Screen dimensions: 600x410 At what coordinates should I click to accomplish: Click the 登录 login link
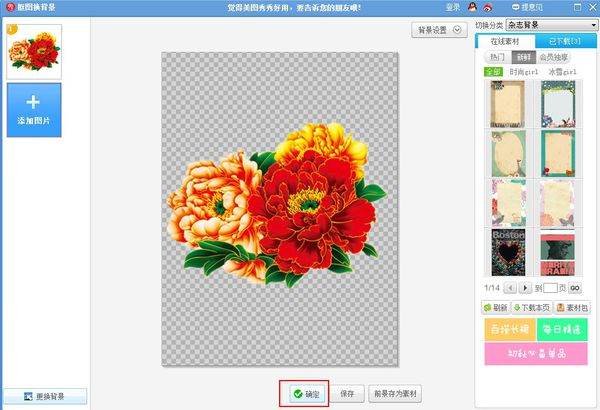pyautogui.click(x=453, y=7)
